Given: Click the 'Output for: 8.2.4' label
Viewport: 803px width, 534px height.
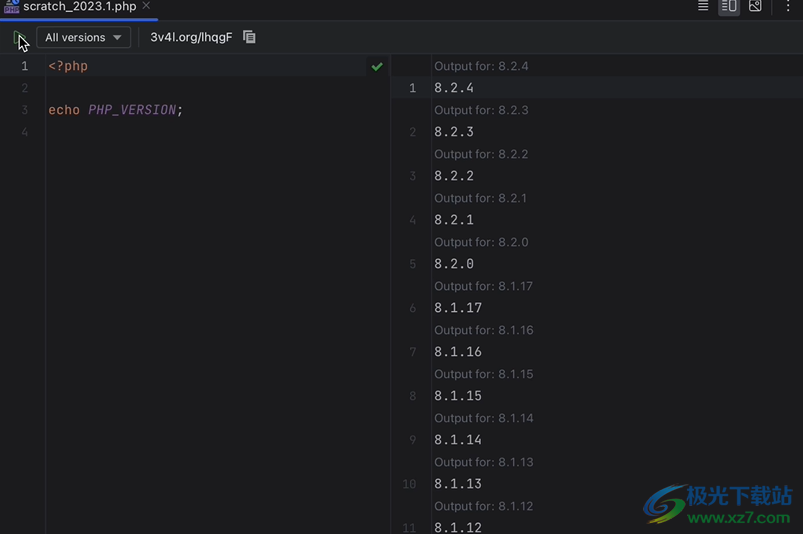Looking at the screenshot, I should click(481, 66).
